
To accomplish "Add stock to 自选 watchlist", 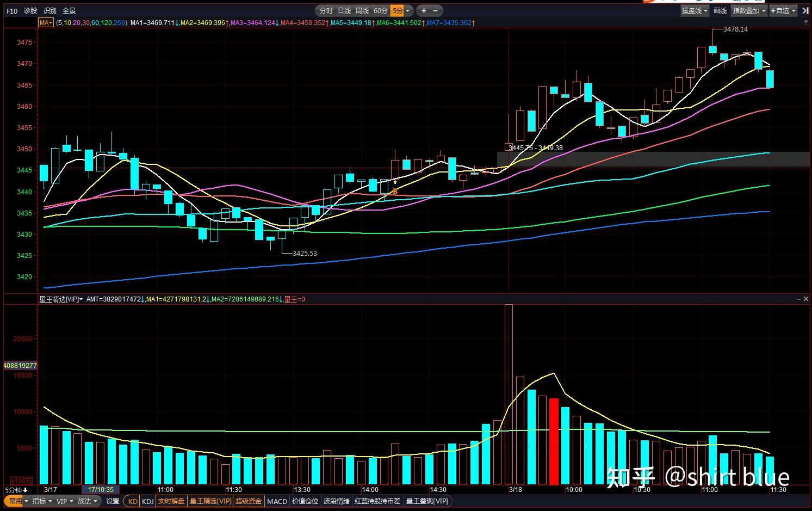I will [780, 11].
